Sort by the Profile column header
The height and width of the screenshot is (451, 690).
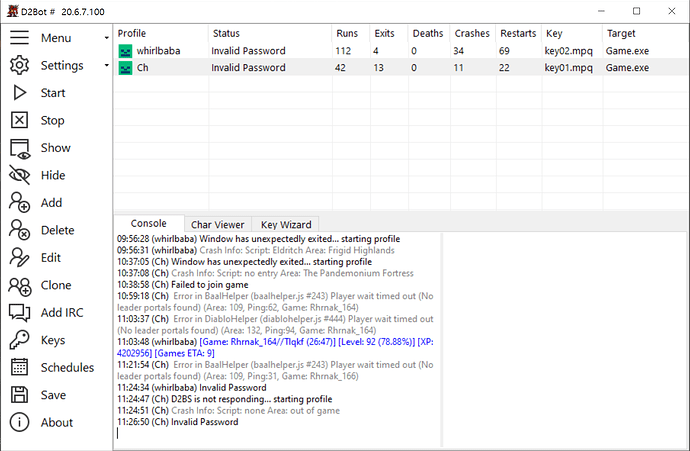pos(132,33)
